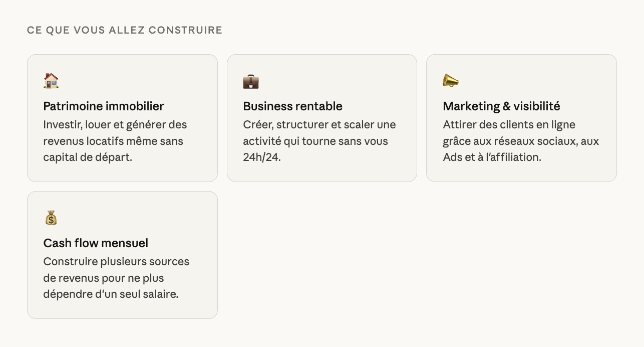Click the briefcase emoji icon
Screen dimensions: 644x347
(251, 81)
